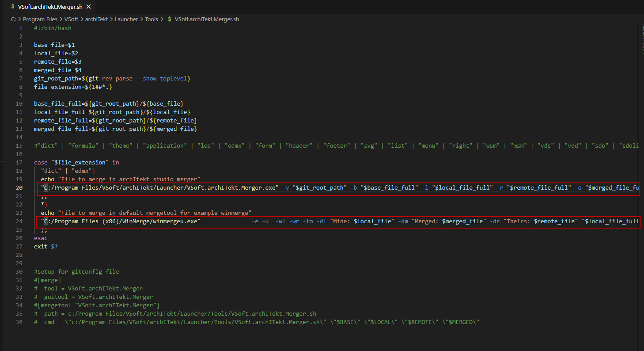Screen dimensions: 644x351
Task: Place cursor on '#!/bin/bash' shebang line
Action: pyautogui.click(x=53, y=28)
